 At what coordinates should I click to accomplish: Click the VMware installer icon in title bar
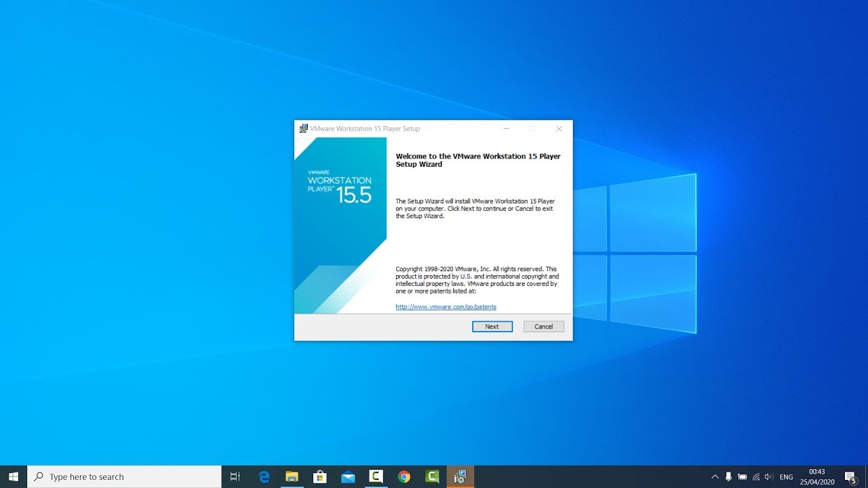[x=303, y=129]
